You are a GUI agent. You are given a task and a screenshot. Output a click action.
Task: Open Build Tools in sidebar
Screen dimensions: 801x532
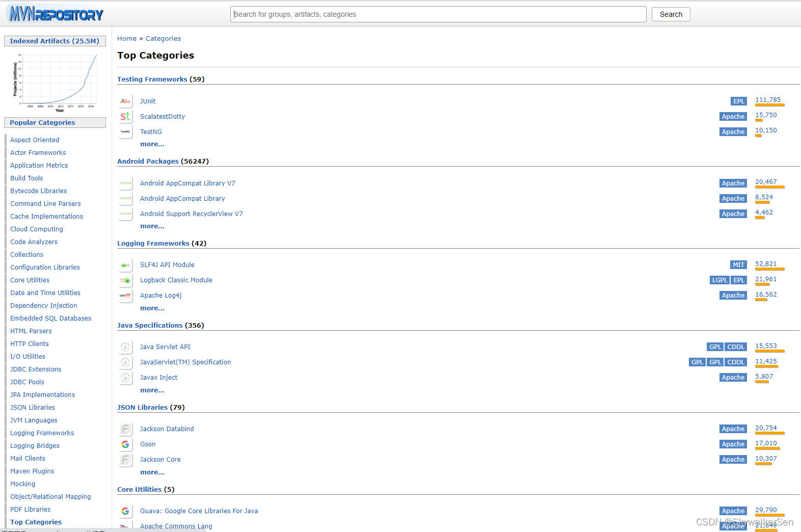pyautogui.click(x=26, y=178)
